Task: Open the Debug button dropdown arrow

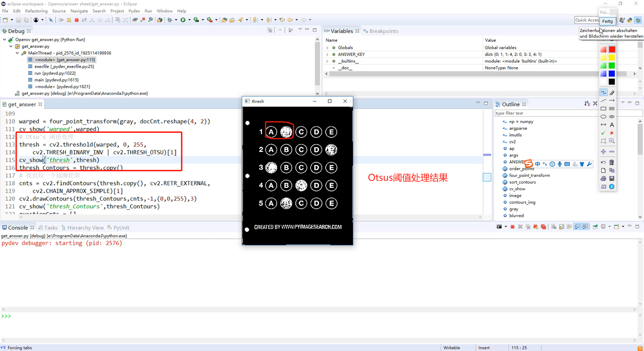Action: click(x=176, y=20)
